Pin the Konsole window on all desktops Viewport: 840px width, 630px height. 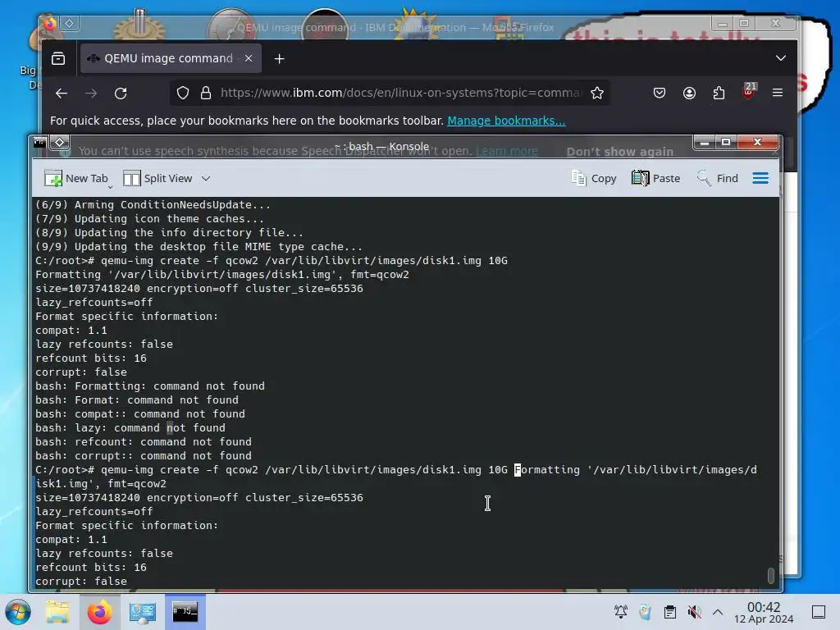tap(59, 143)
